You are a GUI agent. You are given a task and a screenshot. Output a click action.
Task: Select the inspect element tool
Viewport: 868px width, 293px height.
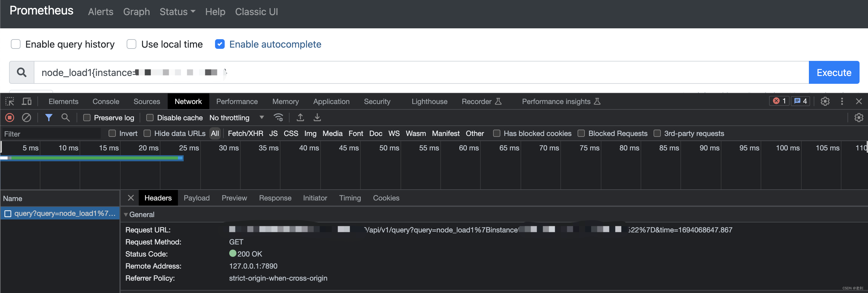pos(9,101)
